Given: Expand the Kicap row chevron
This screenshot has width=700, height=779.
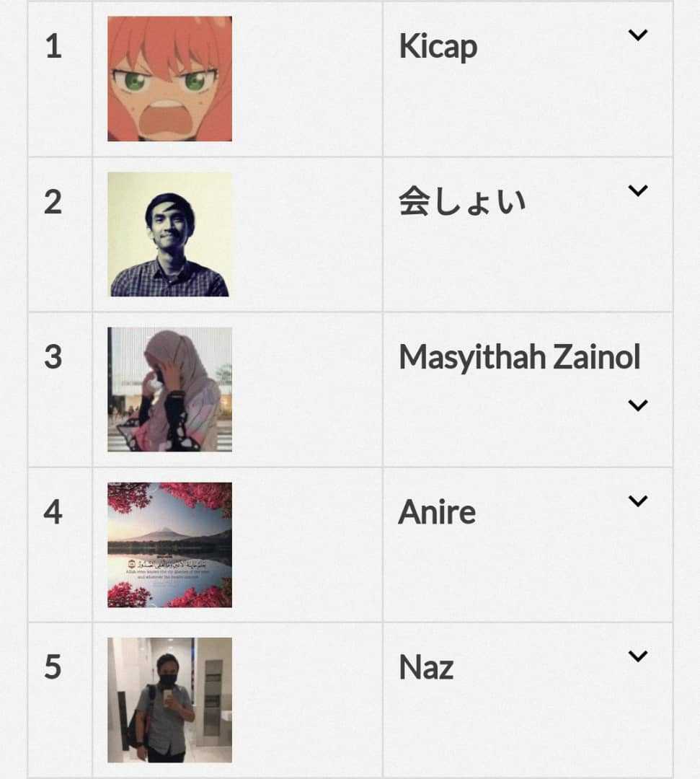Looking at the screenshot, I should (637, 35).
